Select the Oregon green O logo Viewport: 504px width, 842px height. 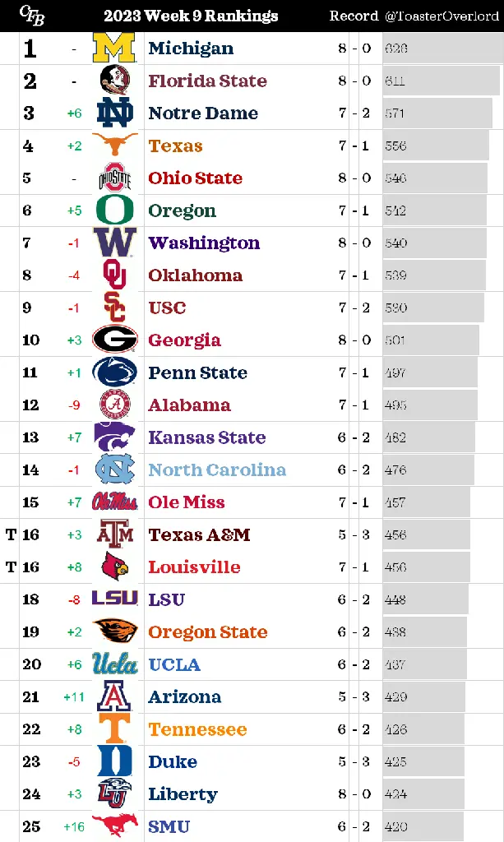click(x=114, y=210)
